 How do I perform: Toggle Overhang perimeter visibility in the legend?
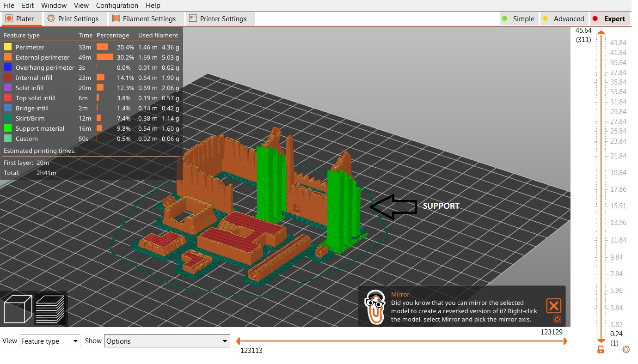pos(92,67)
